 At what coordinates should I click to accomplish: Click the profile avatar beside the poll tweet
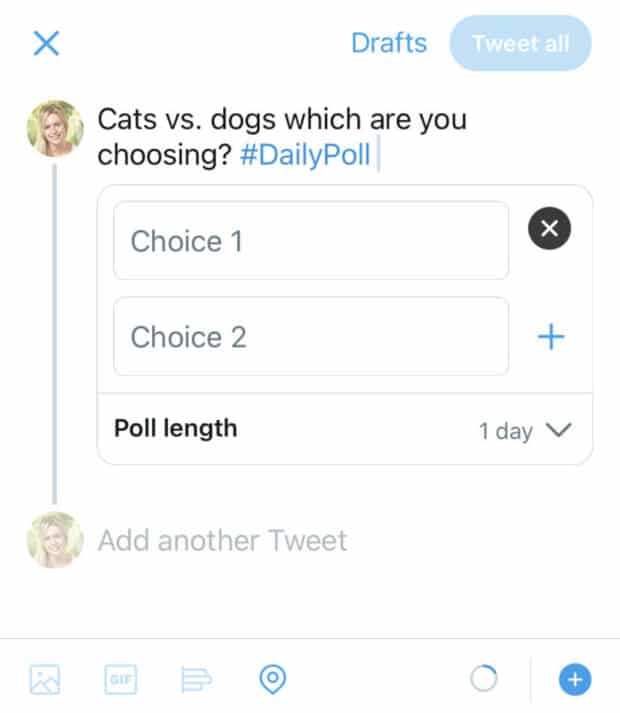55,128
